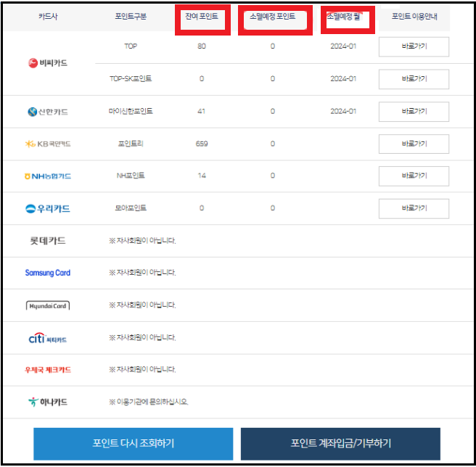This screenshot has width=476, height=467.
Task: Click remaining points 0 in 모아포인트 row
Action: coord(202,208)
